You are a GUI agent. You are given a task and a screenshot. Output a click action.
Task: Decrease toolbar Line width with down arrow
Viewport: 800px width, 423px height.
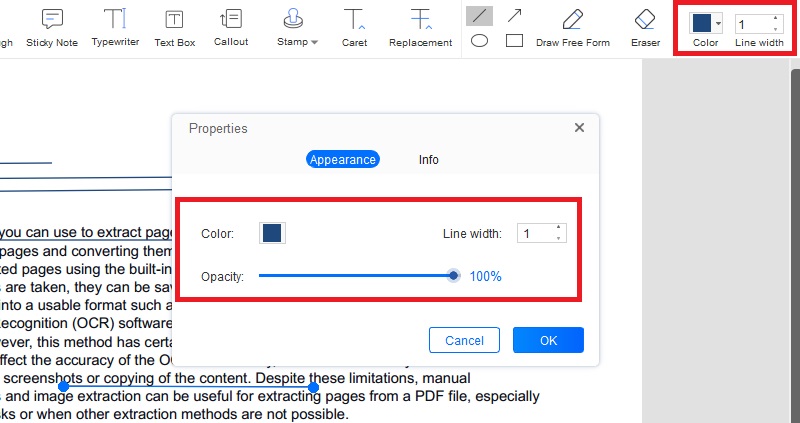776,29
